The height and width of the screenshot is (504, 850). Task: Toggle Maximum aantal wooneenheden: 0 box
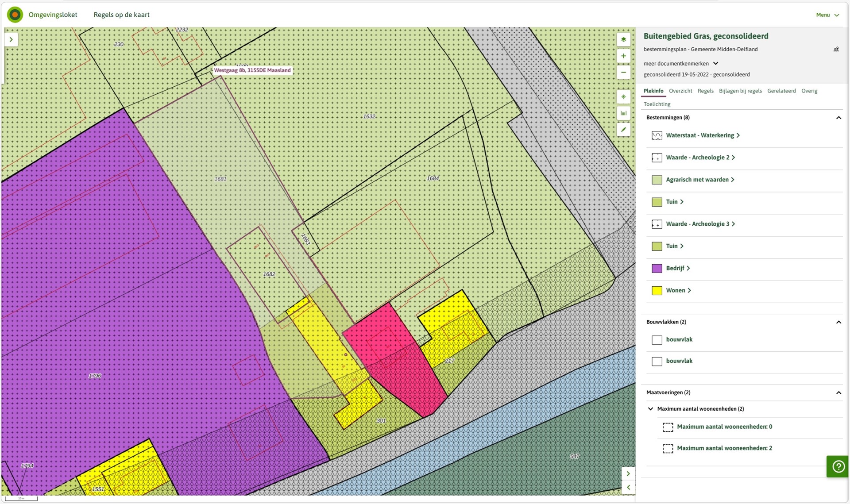pos(668,427)
